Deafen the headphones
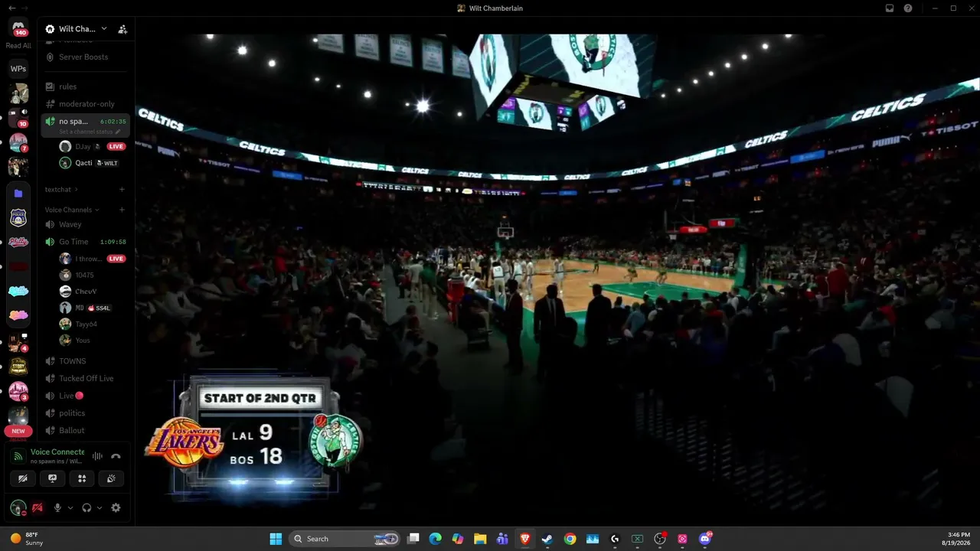 coord(87,507)
